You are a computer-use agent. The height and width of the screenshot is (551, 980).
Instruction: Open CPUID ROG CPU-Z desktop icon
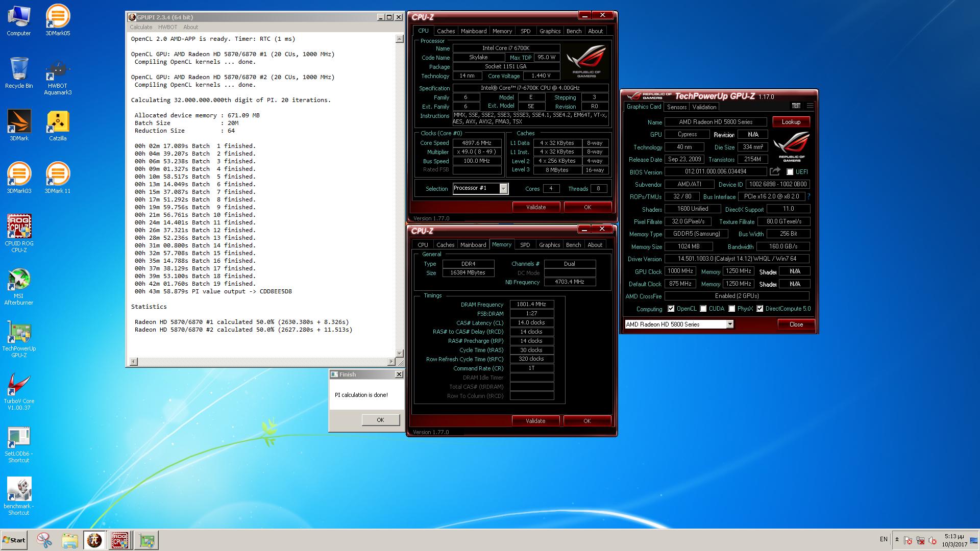(x=19, y=234)
